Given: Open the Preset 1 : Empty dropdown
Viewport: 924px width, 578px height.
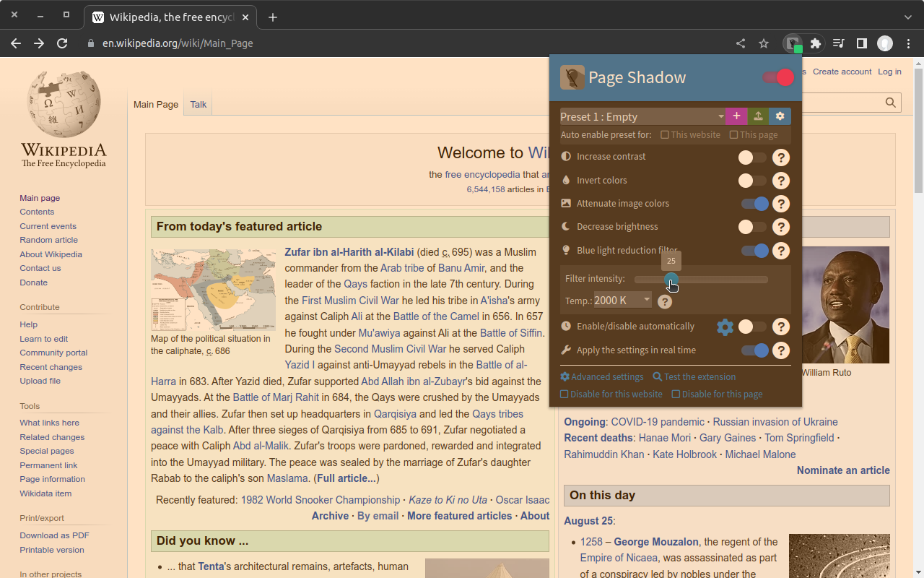Looking at the screenshot, I should [x=642, y=116].
